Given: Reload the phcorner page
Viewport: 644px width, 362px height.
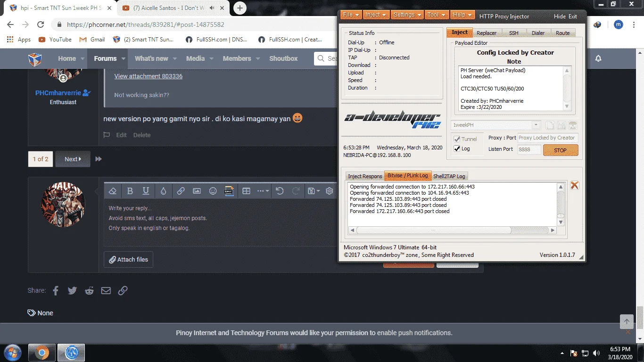Looking at the screenshot, I should coord(41,25).
